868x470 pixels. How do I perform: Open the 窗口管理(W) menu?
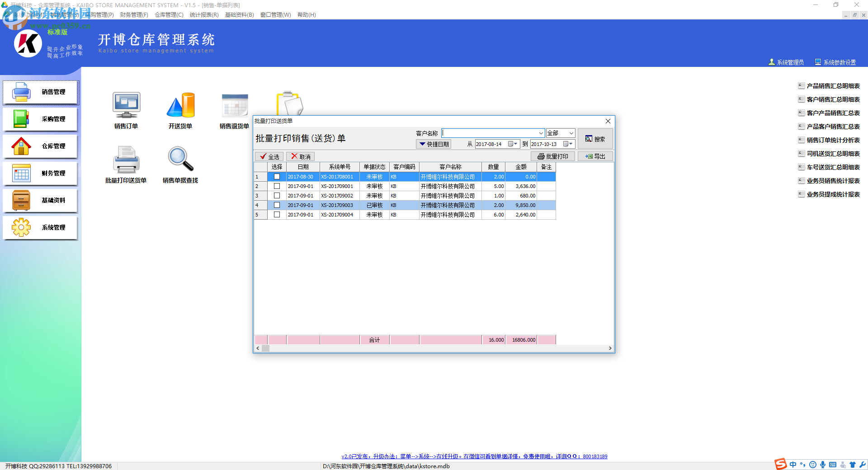275,15
